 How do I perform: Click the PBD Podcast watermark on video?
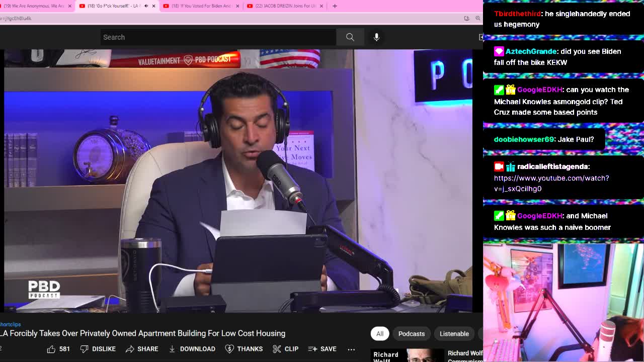click(44, 289)
